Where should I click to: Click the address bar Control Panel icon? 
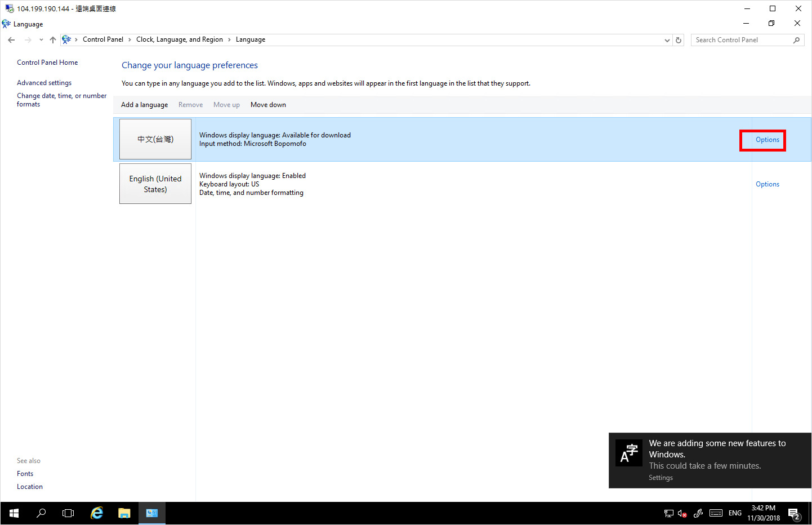click(x=66, y=39)
